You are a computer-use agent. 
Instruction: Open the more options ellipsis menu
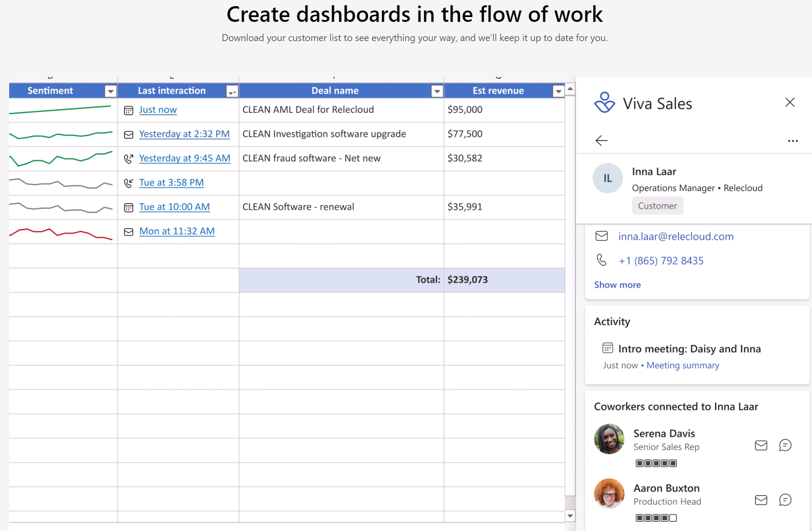click(x=792, y=141)
